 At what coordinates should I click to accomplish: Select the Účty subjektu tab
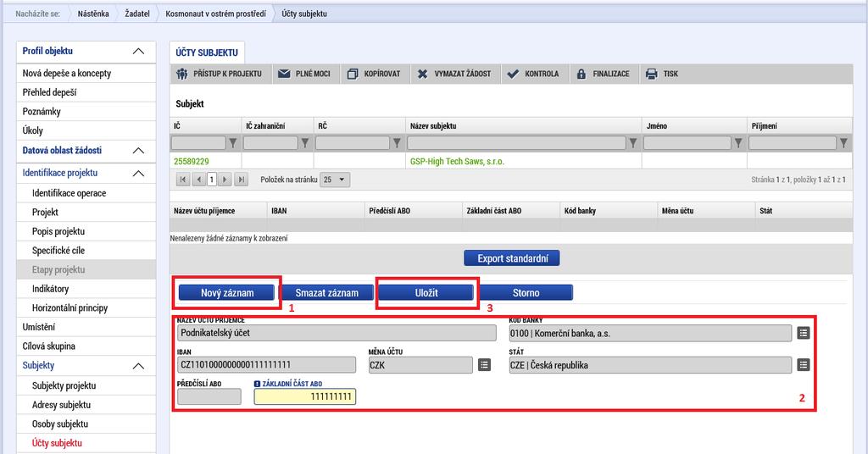point(207,53)
